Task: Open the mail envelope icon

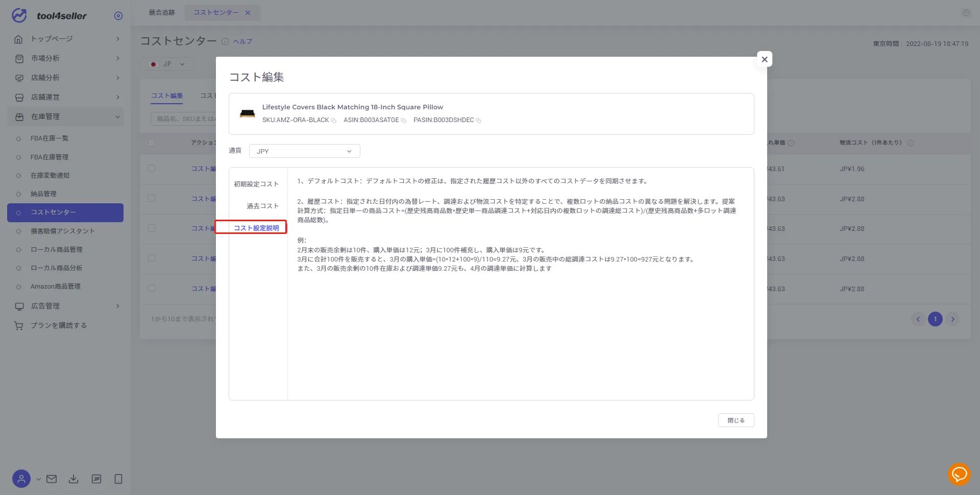Action: point(52,479)
